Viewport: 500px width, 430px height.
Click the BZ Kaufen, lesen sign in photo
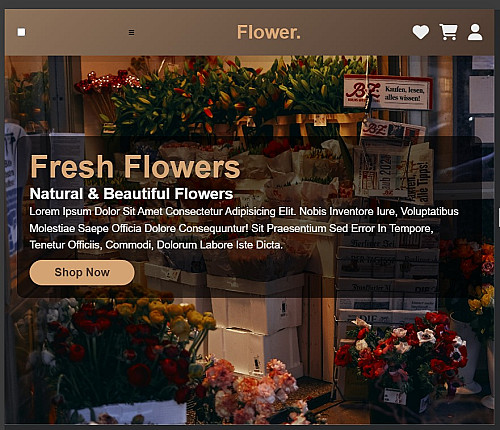387,92
